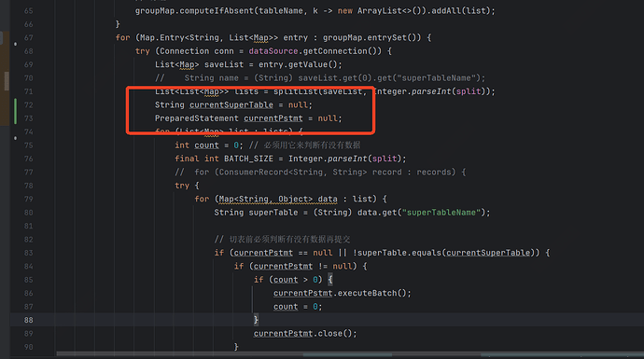Click "data" loop variable on line 79
The image size is (644, 359).
328,199
